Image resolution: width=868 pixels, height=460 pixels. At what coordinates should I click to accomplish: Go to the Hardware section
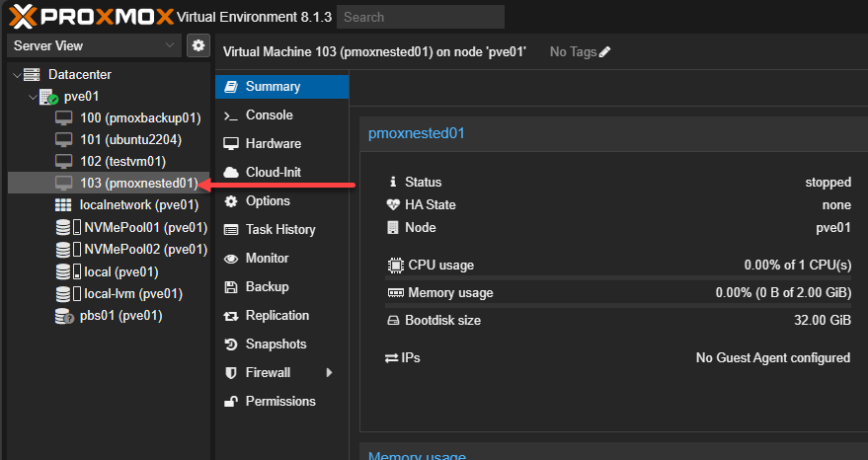(x=273, y=144)
